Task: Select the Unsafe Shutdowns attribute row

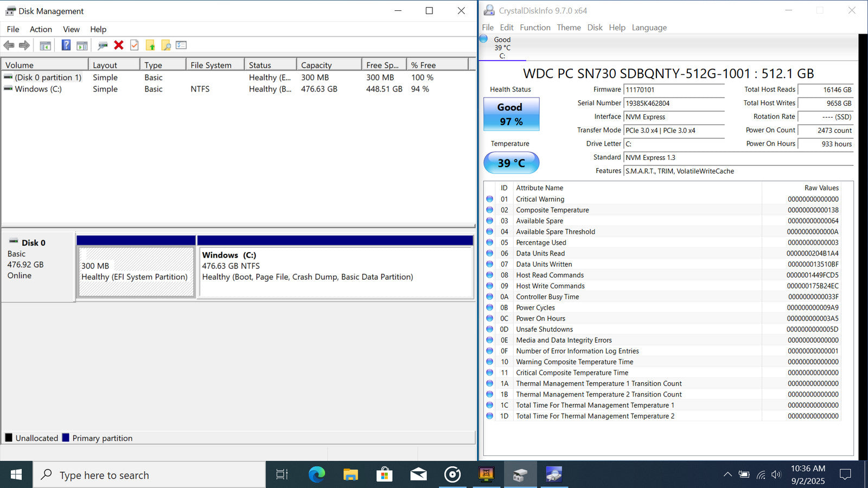Action: 662,329
